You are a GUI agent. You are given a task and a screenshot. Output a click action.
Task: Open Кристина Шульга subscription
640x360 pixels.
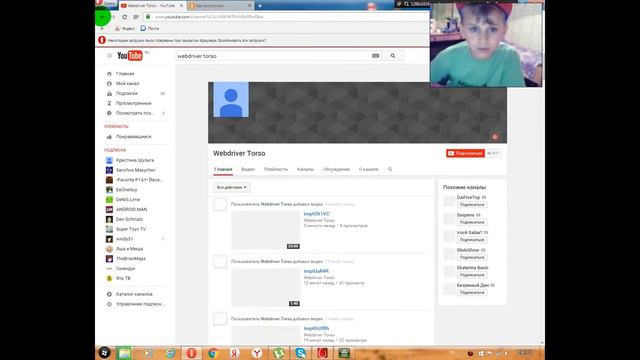click(135, 160)
